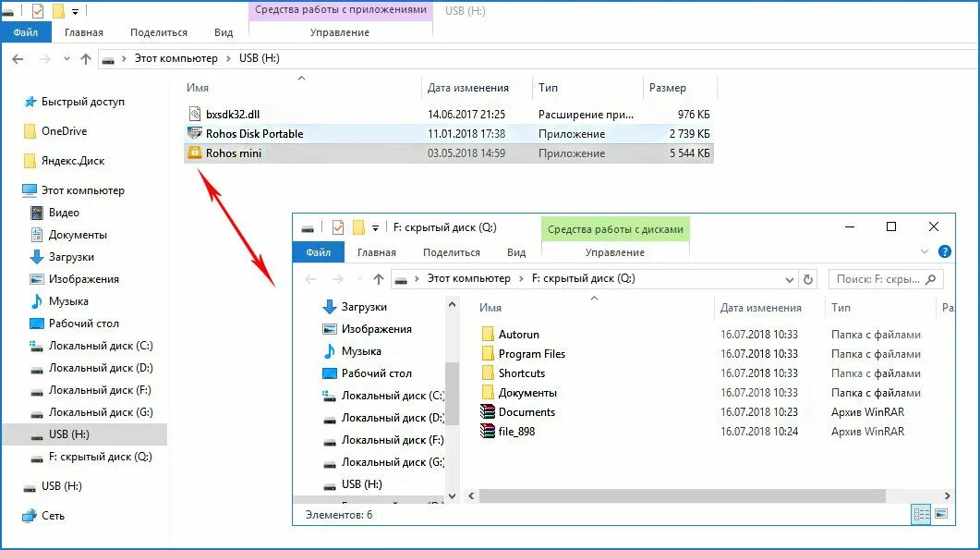Select the bxsdk32.dll file icon
The image size is (980, 550).
pyautogui.click(x=195, y=114)
